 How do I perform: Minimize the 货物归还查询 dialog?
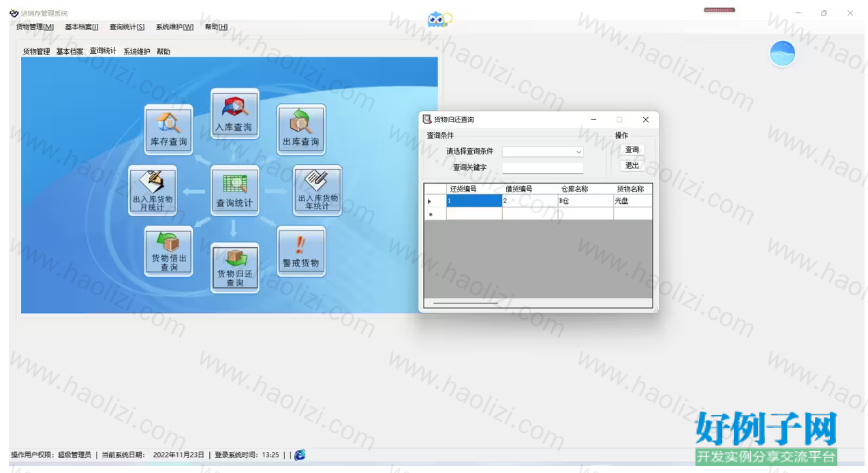pyautogui.click(x=594, y=119)
